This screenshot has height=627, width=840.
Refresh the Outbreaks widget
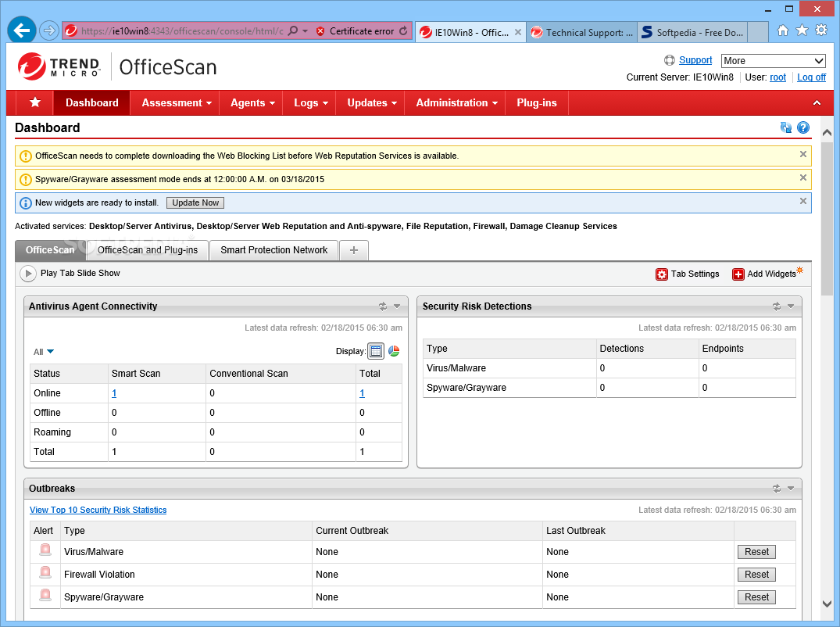coord(776,488)
